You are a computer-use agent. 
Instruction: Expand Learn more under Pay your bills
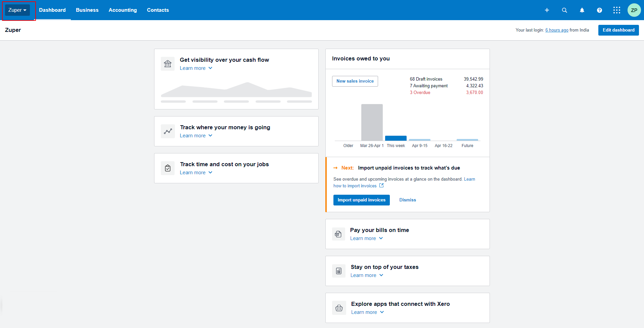(x=366, y=238)
